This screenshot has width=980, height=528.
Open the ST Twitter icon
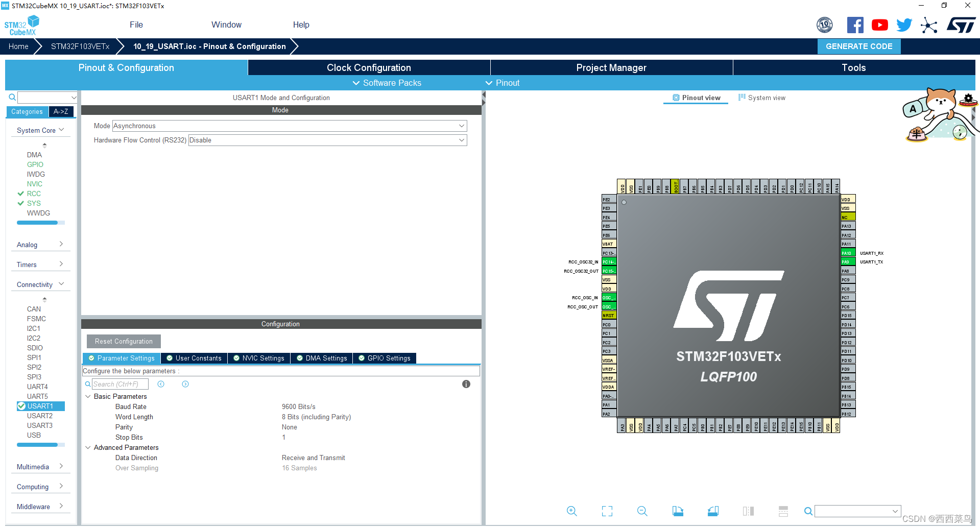(904, 25)
